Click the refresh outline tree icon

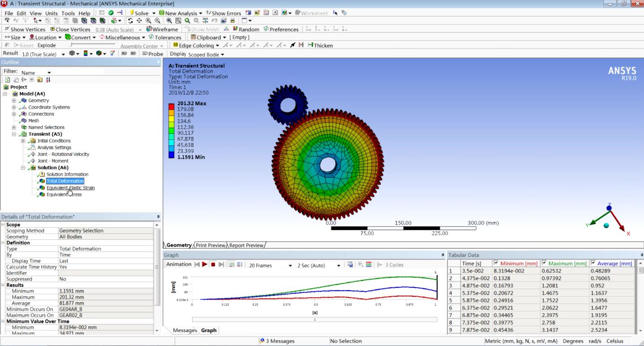coord(8,80)
